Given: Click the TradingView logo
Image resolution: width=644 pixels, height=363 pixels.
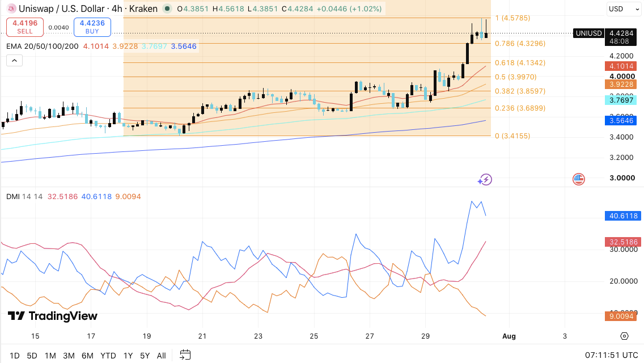Looking at the screenshot, I should (53, 316).
